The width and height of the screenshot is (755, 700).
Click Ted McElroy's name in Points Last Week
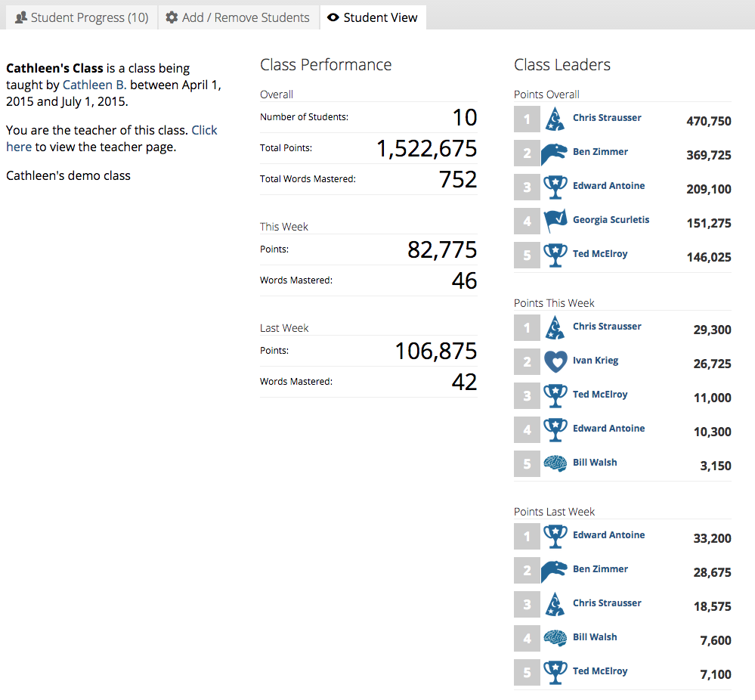pos(599,671)
